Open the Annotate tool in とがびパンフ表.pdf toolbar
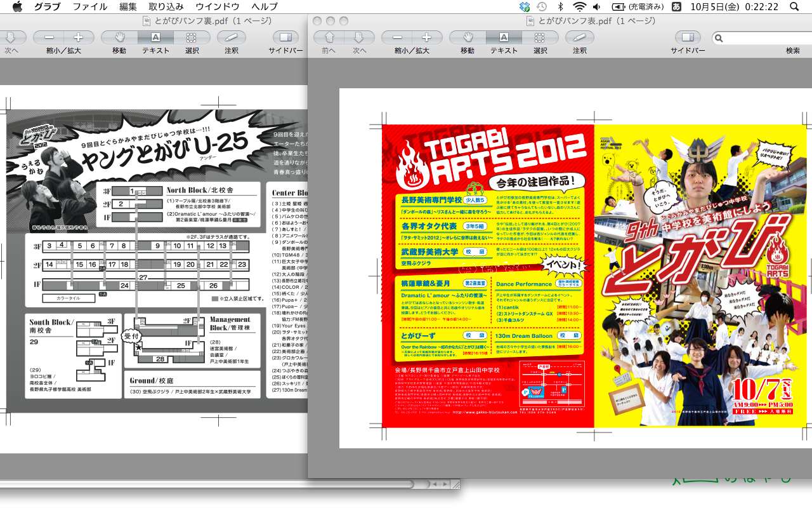The height and width of the screenshot is (508, 812). tap(580, 37)
